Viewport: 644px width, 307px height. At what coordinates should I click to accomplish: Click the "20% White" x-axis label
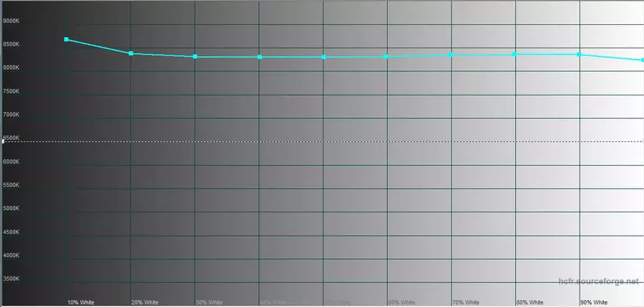point(145,302)
